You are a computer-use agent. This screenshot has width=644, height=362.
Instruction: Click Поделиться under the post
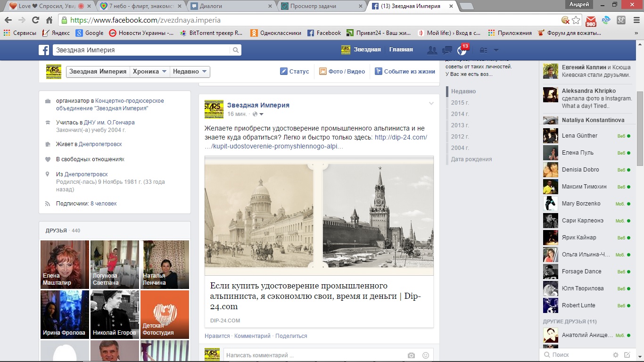click(x=291, y=336)
